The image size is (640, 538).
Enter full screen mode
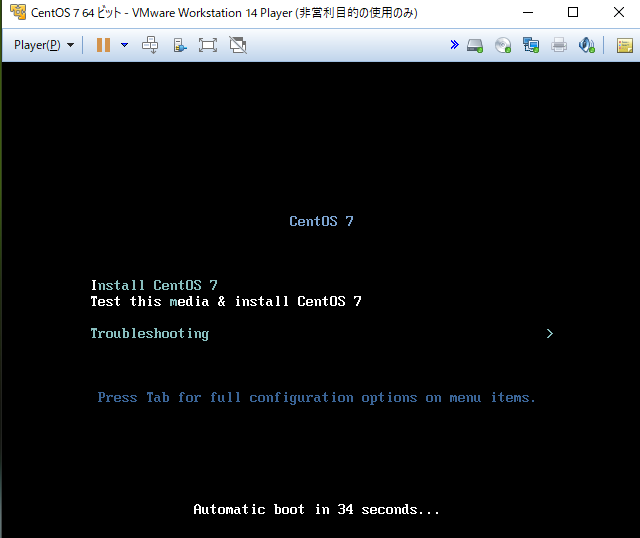click(208, 45)
